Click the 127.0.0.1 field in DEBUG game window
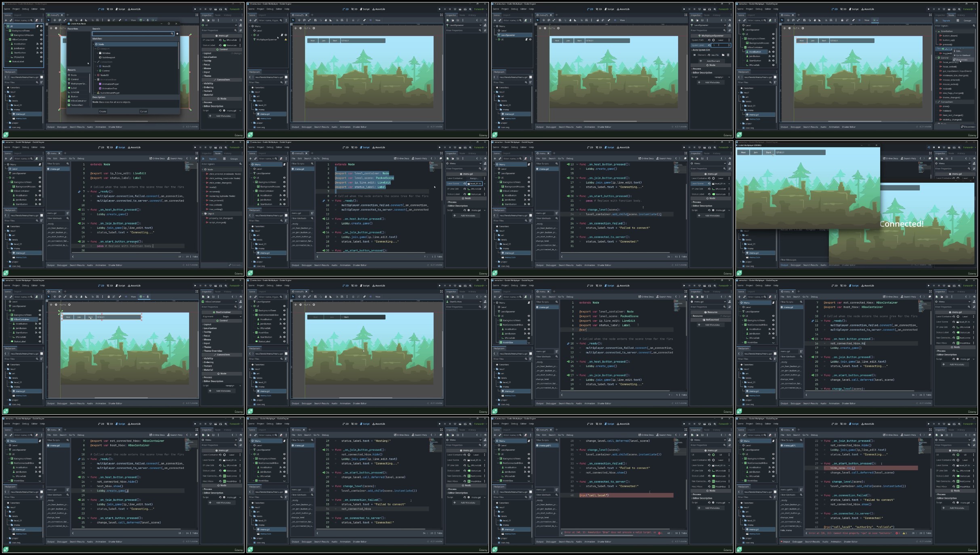This screenshot has height=555, width=980. pos(800,152)
